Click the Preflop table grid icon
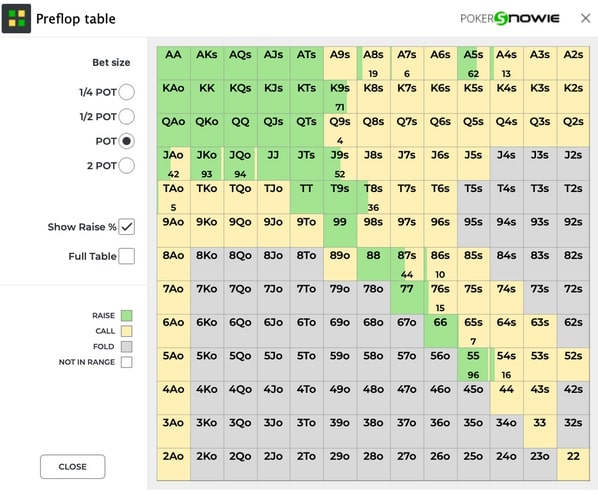The image size is (598, 494). pos(16,19)
